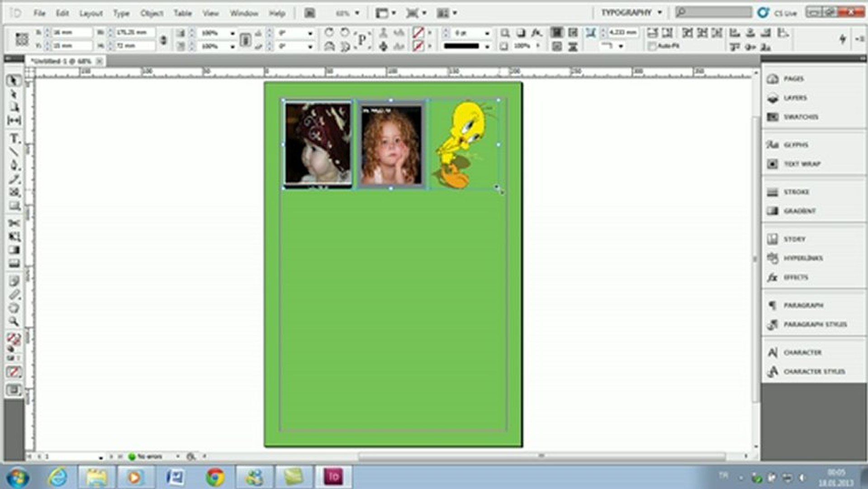Open the Windows Start menu
868x489 pixels.
tap(18, 478)
